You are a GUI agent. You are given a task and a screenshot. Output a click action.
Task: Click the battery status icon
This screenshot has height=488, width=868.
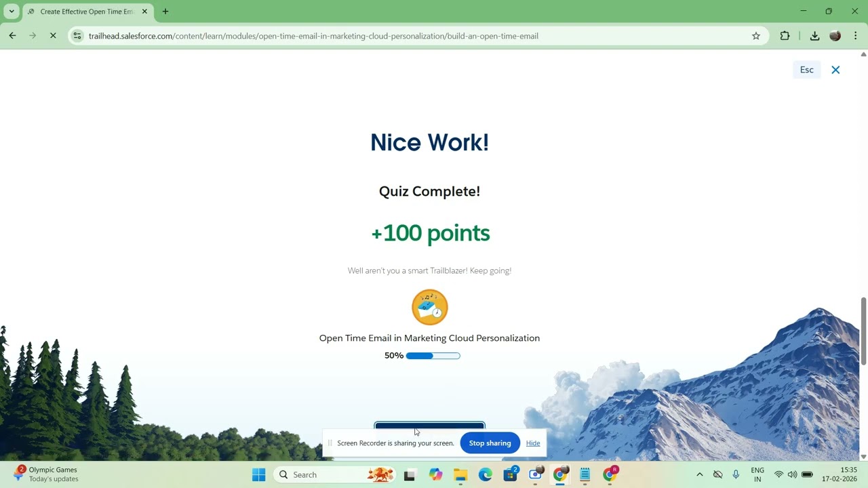tap(807, 475)
